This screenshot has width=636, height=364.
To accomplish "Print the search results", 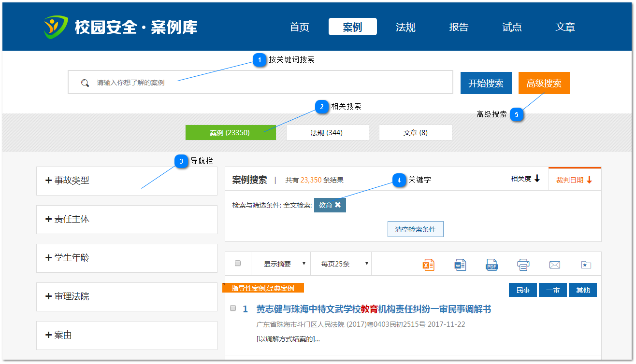I will coord(523,264).
